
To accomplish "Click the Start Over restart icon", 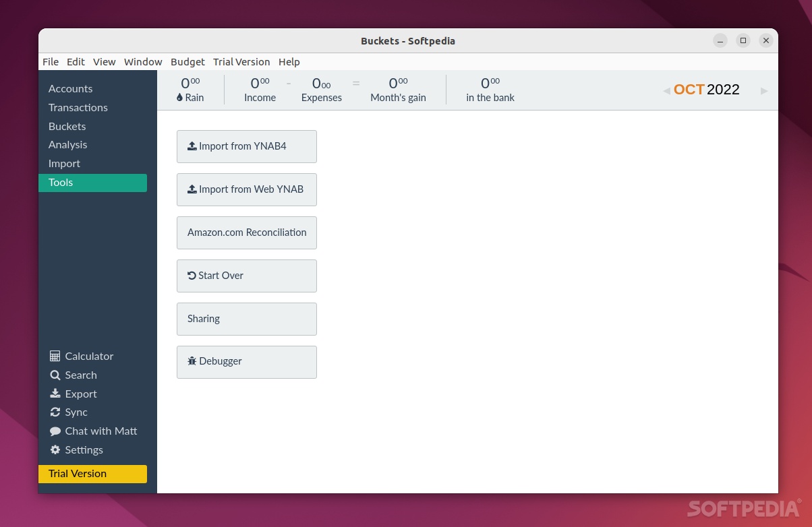I will 192,275.
